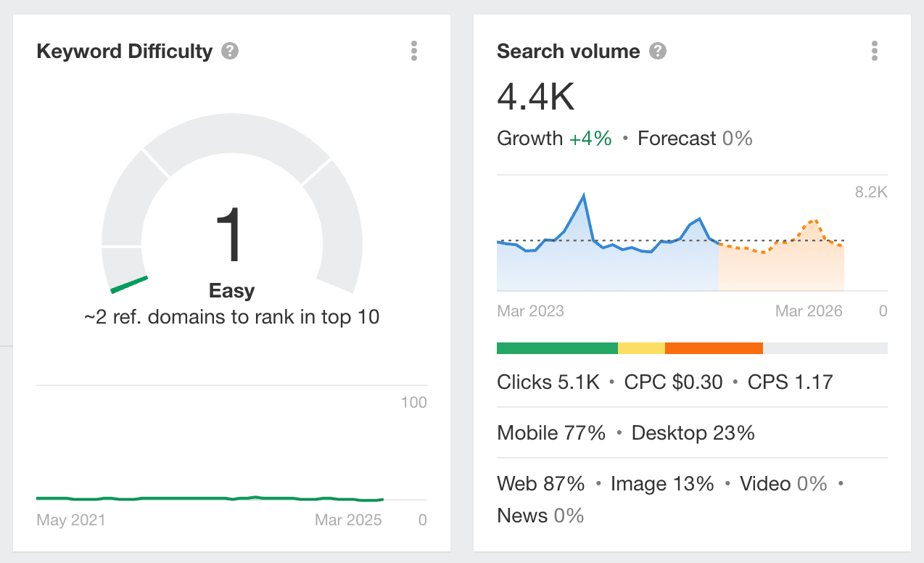Click the Growth +4% value
924x563 pixels.
(x=555, y=139)
